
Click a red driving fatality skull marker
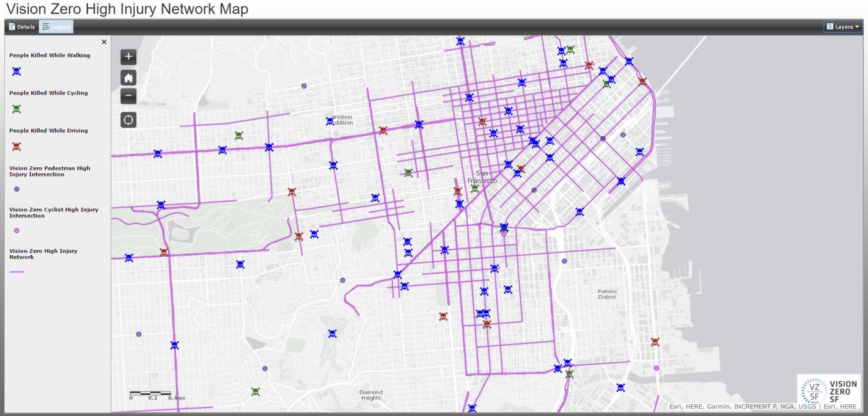[x=384, y=130]
